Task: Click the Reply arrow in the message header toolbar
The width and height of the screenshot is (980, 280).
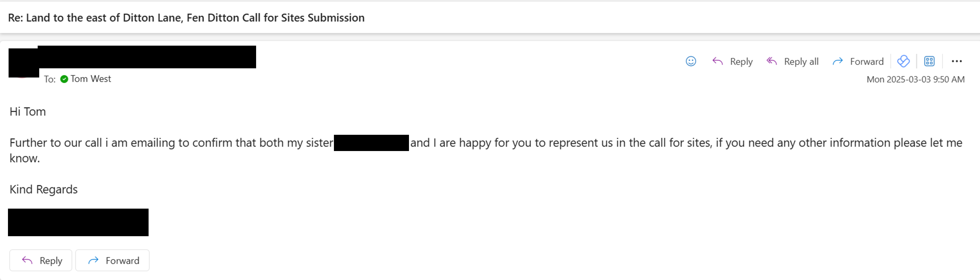Action: point(717,61)
